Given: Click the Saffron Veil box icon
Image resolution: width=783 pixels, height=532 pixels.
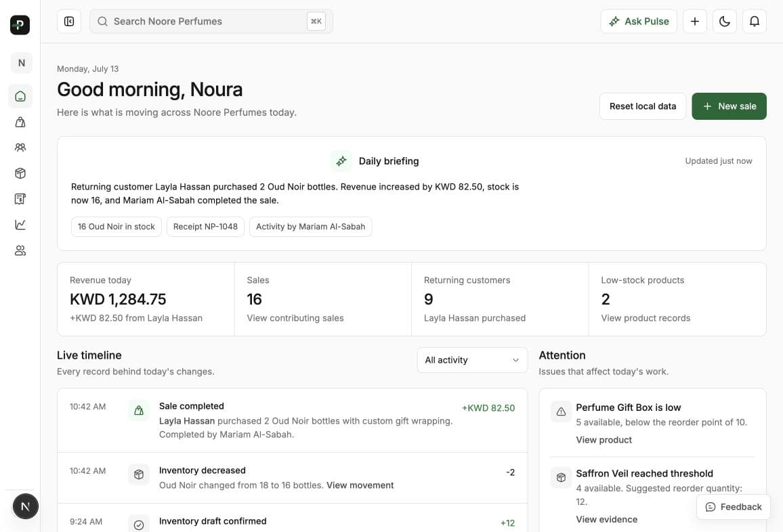Looking at the screenshot, I should [562, 478].
